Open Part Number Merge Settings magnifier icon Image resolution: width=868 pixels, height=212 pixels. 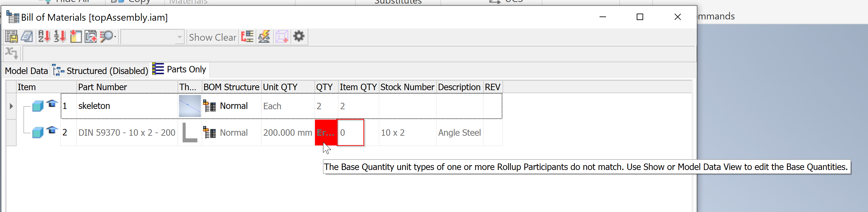point(106,37)
